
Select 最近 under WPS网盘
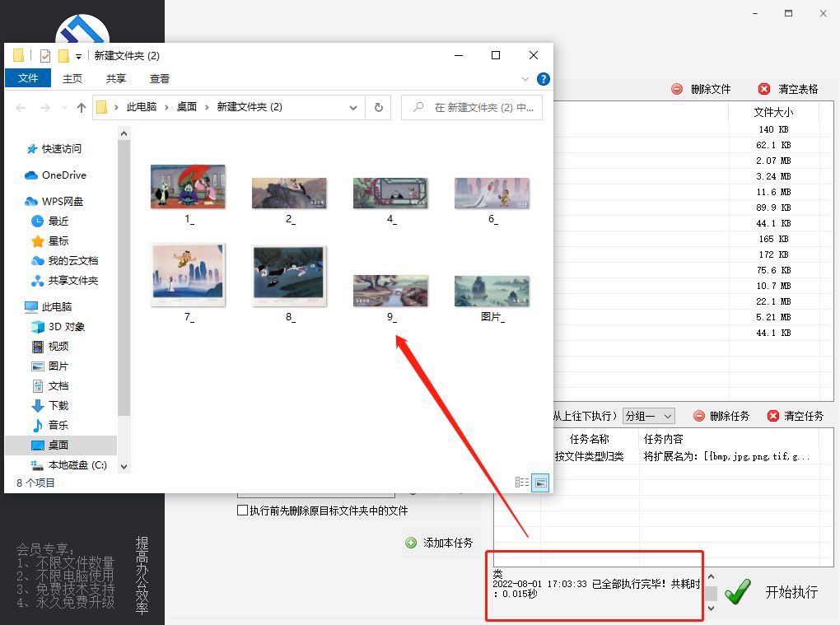pyautogui.click(x=58, y=222)
